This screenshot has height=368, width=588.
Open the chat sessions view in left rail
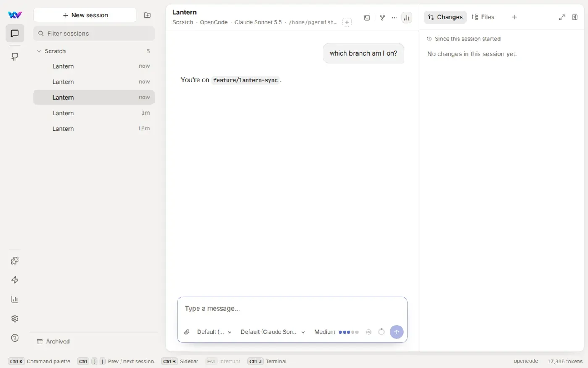tap(15, 34)
